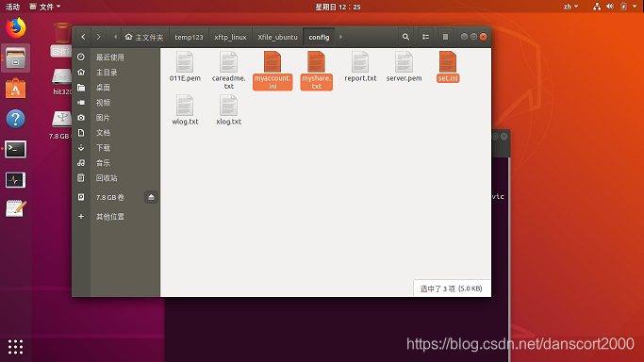The image size is (644, 362).
Task: Open 音乐 in the sidebar
Action: tap(116, 163)
